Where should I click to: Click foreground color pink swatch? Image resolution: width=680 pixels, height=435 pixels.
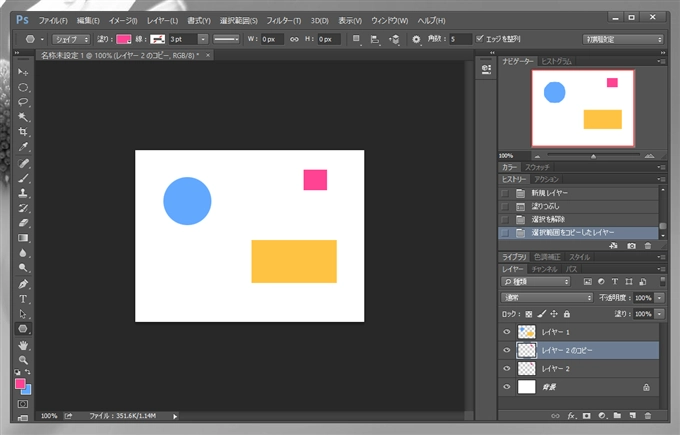point(20,383)
